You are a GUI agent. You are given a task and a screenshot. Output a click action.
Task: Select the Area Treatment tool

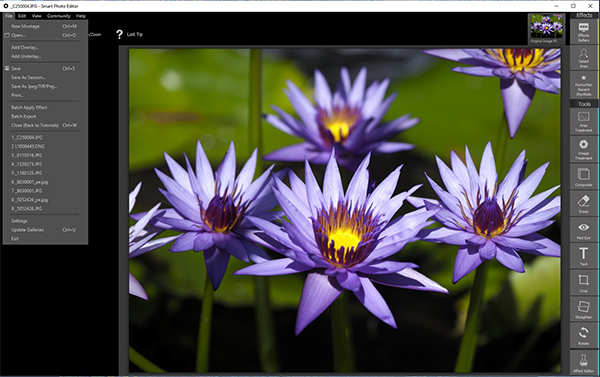click(584, 121)
